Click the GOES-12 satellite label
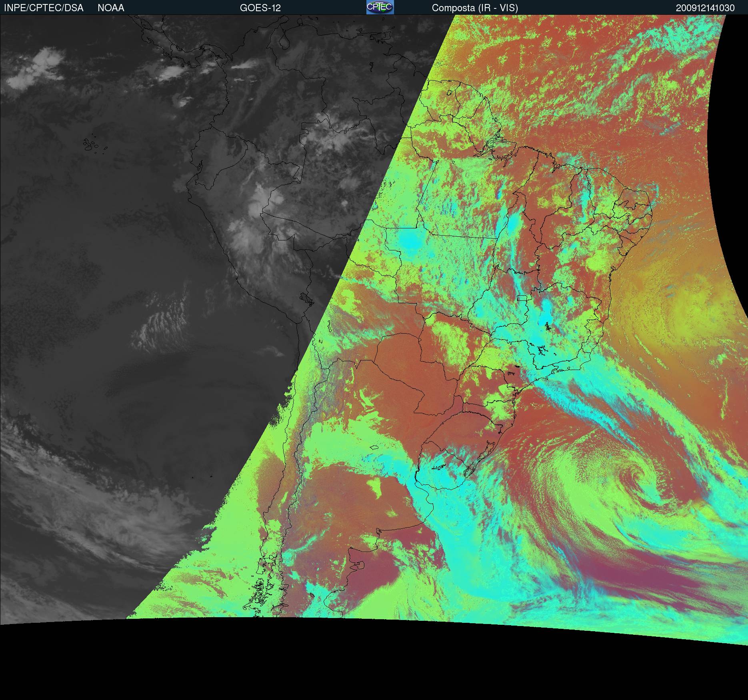Viewport: 748px width, 700px height. coord(260,8)
